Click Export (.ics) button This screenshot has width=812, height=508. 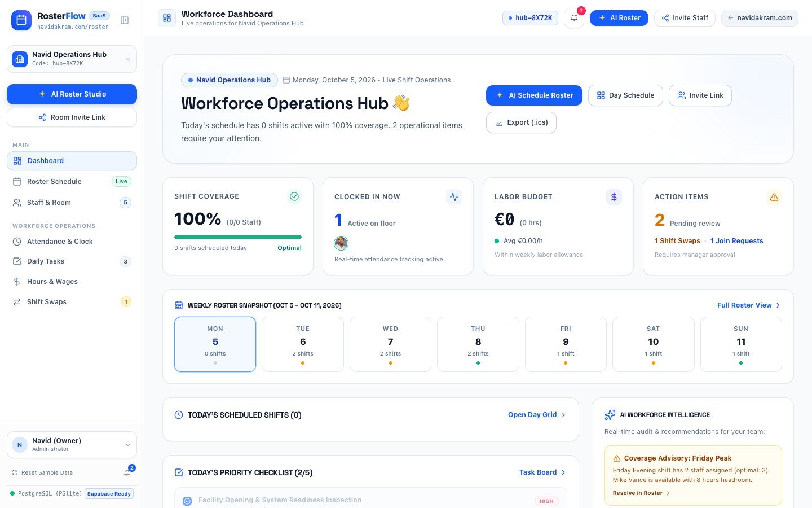tap(521, 122)
